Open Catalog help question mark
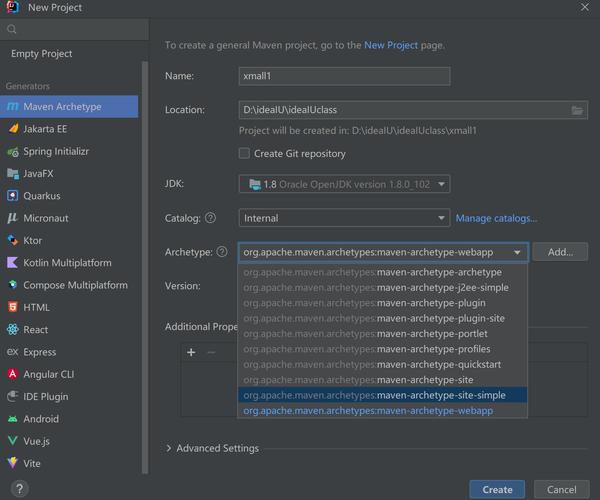 210,218
